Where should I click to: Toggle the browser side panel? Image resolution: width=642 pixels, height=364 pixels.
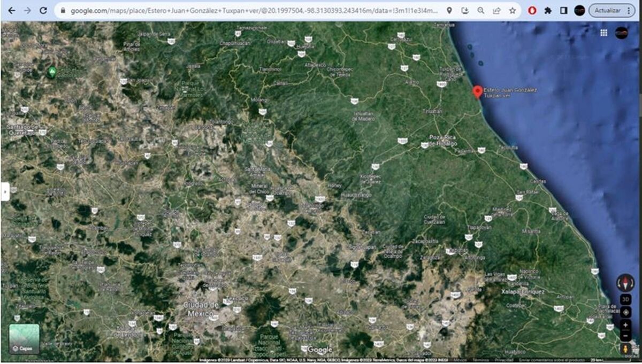[563, 10]
